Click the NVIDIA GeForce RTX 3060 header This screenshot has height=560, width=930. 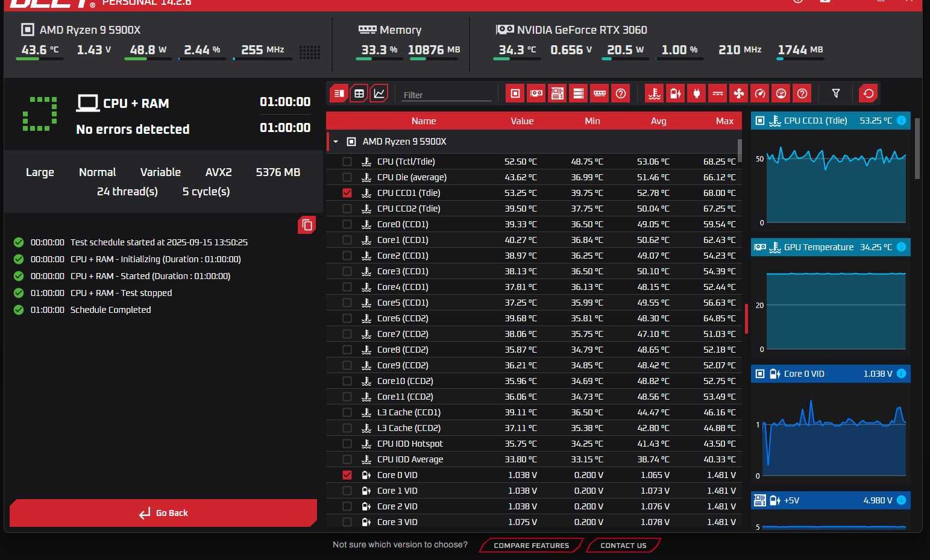pos(582,30)
